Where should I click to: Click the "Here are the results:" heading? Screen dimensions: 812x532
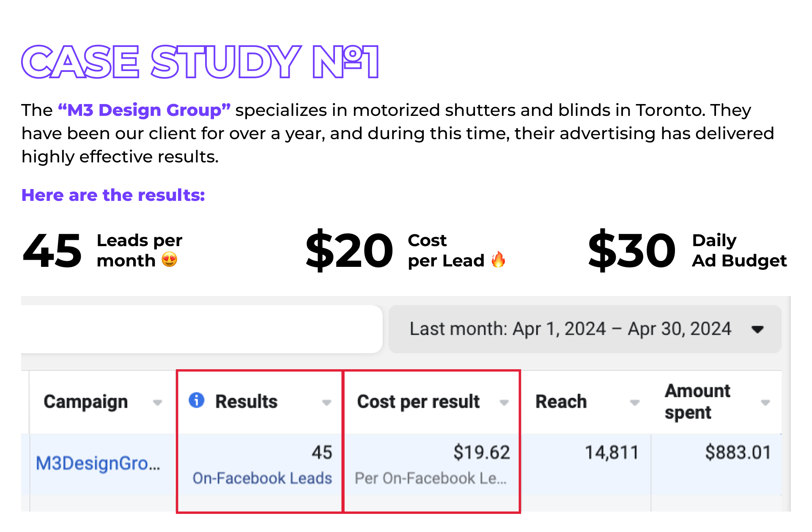click(113, 195)
